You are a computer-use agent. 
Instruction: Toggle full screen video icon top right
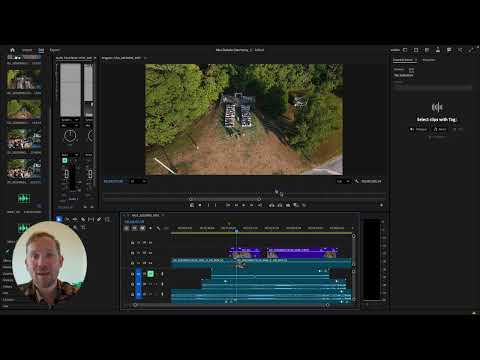pos(471,50)
